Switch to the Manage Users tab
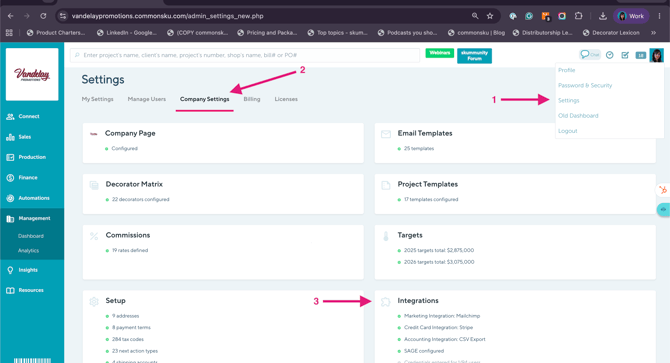Screen dimensions: 670x363 coord(147,99)
